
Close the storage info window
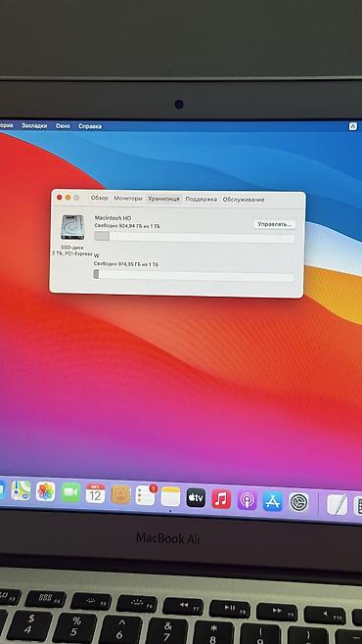[59, 198]
